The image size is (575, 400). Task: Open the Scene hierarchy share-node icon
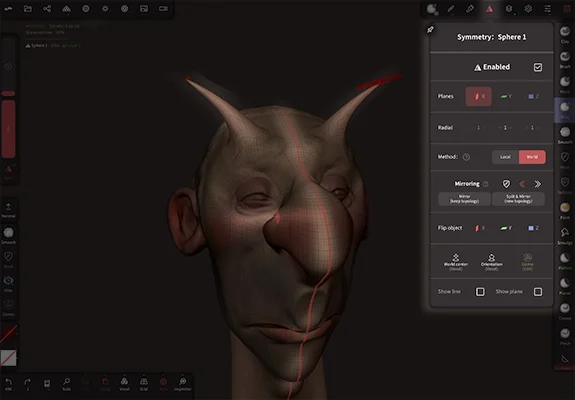[47, 9]
